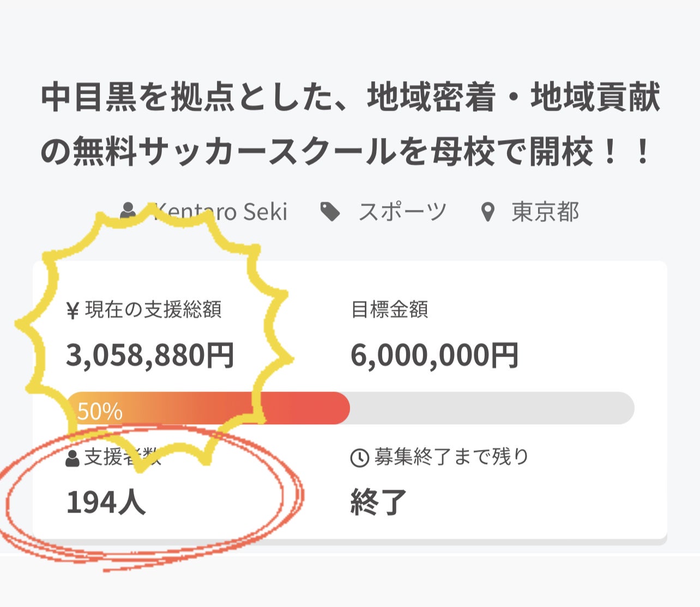Screen dimensions: 700x607
Task: Open the スポーツ category link
Action: click(x=402, y=212)
